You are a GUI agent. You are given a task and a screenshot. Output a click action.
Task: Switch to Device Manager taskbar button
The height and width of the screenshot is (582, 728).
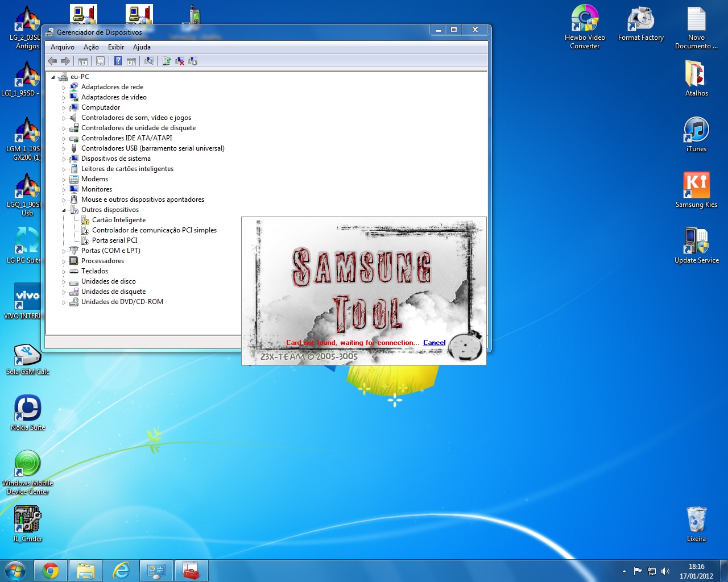pyautogui.click(x=156, y=571)
